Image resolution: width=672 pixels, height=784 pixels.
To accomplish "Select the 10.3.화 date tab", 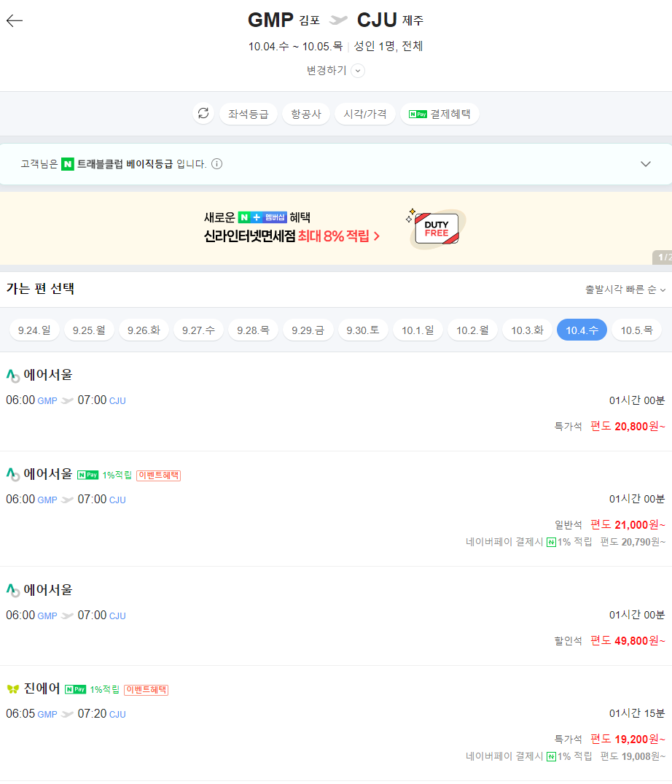I will pyautogui.click(x=527, y=330).
